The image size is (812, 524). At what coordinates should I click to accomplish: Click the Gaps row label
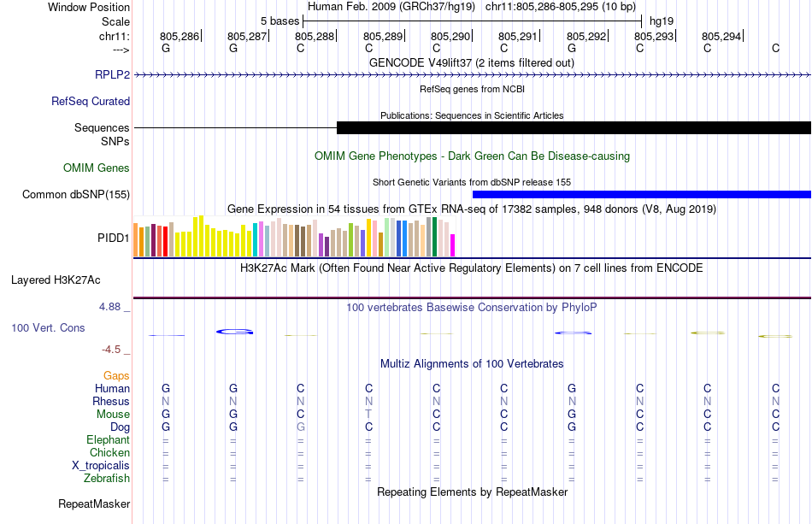(116, 375)
